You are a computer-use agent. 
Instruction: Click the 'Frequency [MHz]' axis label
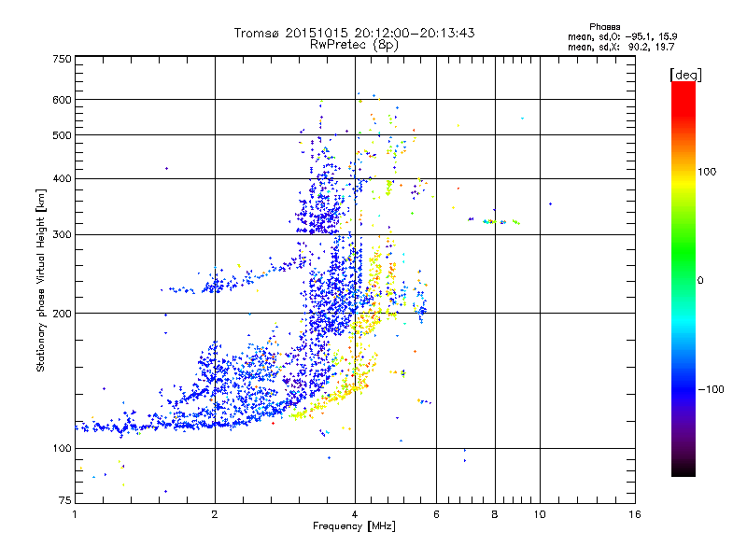tap(354, 526)
